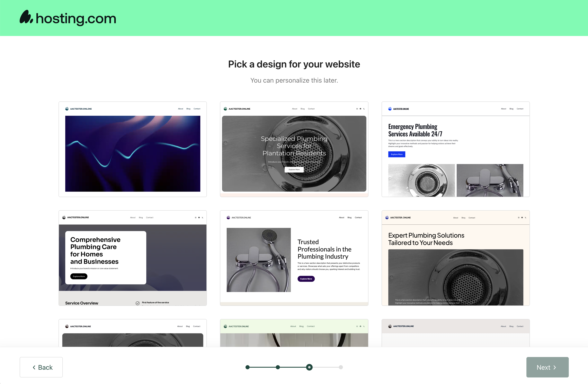Viewport: 588px width, 384px height.
Task: Click the Contact menu link in the first template header
Action: tap(197, 109)
